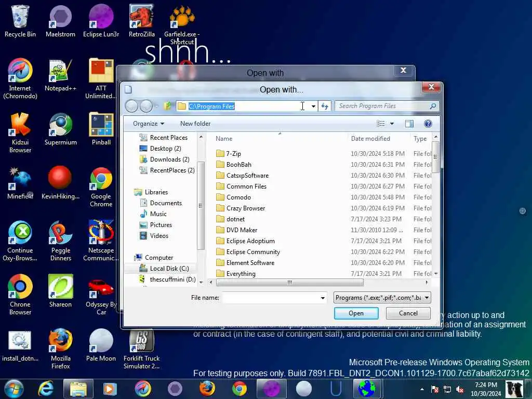Open Garfield.exe shortcut on desktop
This screenshot has width=532, height=399.
click(182, 25)
